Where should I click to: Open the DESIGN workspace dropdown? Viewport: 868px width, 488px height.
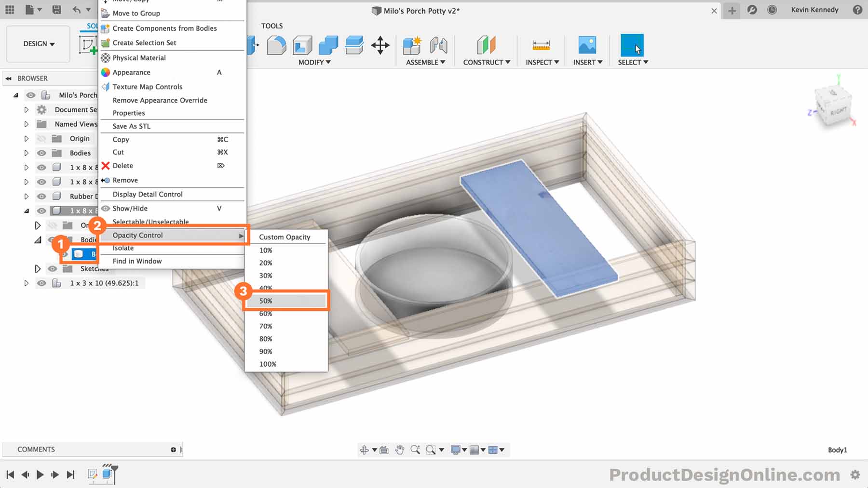[x=38, y=43]
